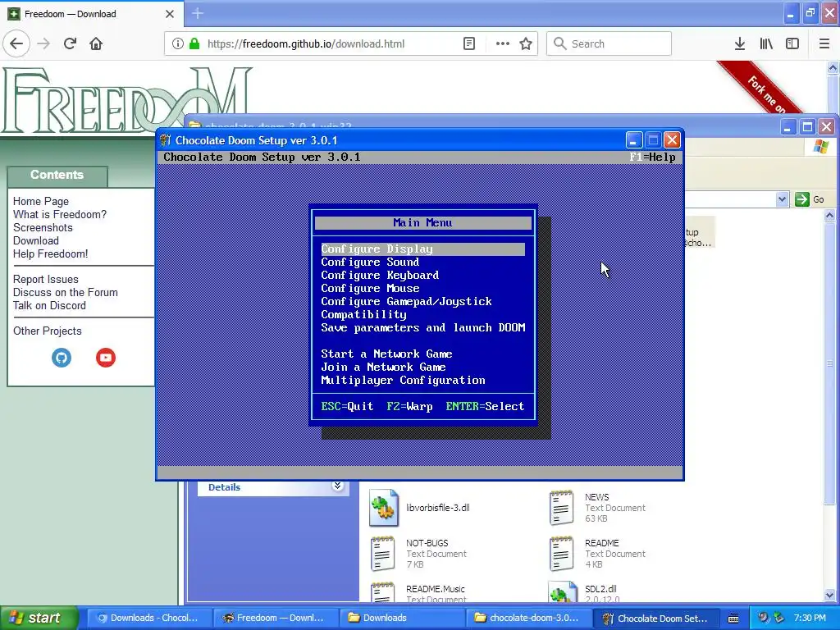Image resolution: width=840 pixels, height=630 pixels.
Task: Switch to Freedoom — Downl... taskbar item
Action: (275, 618)
